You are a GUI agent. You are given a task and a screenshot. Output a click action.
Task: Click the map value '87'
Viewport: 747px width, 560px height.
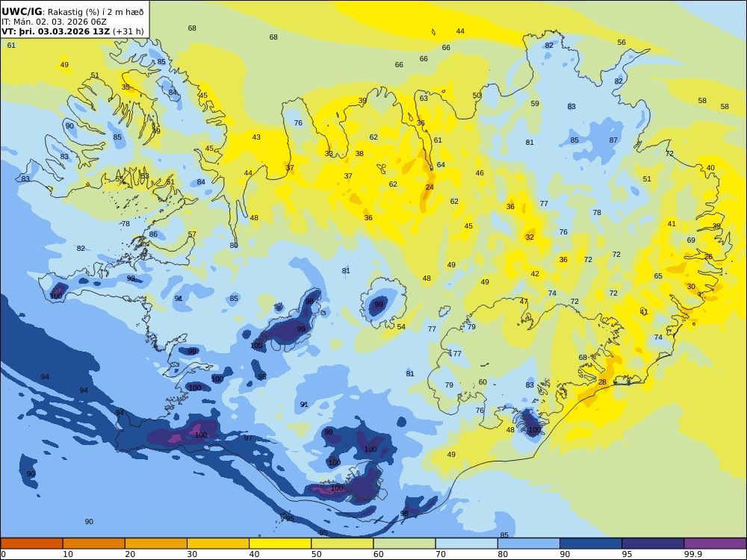click(613, 140)
